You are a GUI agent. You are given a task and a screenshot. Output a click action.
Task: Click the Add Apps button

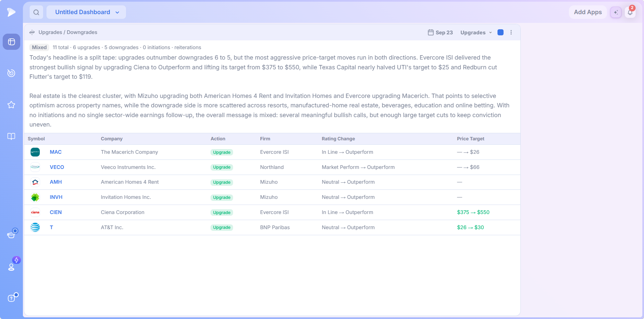588,12
